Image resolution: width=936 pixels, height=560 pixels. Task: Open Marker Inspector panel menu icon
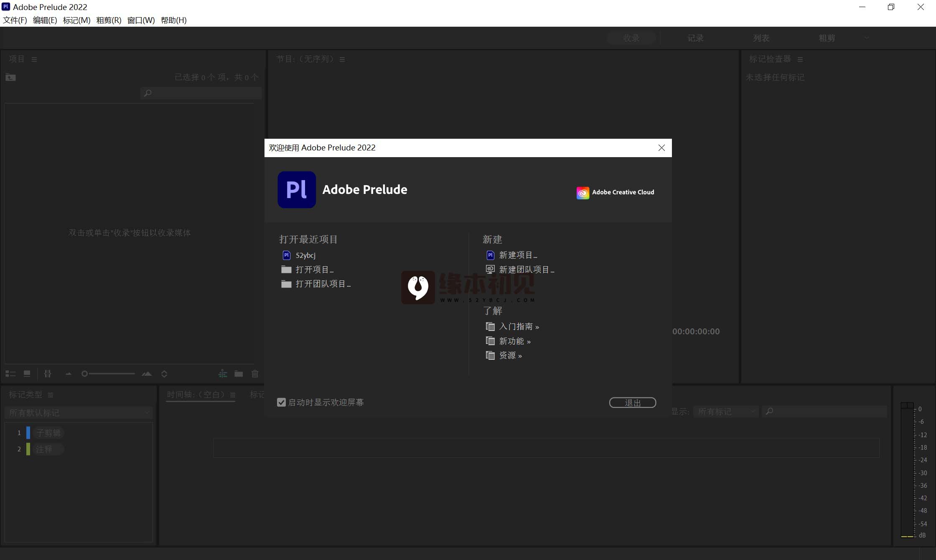point(800,59)
